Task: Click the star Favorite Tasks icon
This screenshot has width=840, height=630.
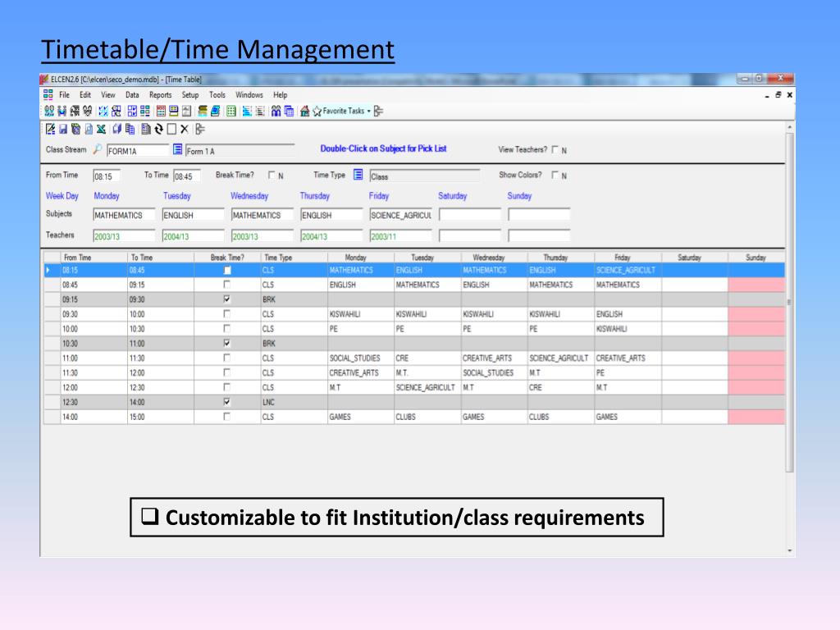Action: 317,111
